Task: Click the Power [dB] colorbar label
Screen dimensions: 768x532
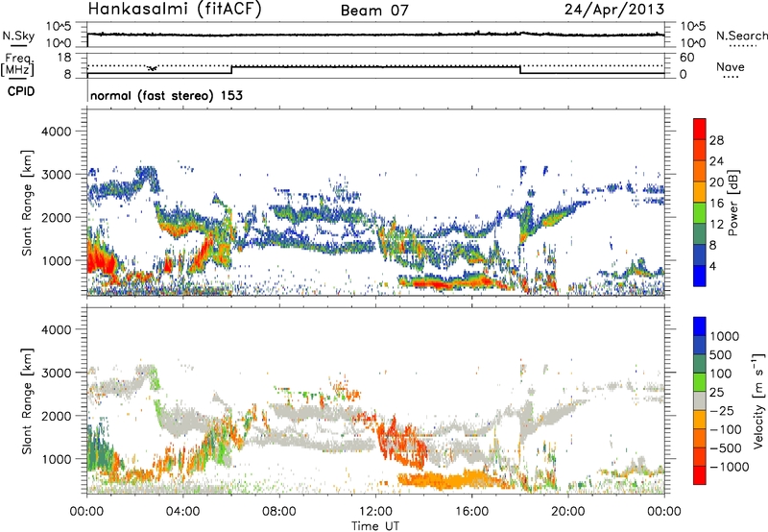Action: (733, 203)
